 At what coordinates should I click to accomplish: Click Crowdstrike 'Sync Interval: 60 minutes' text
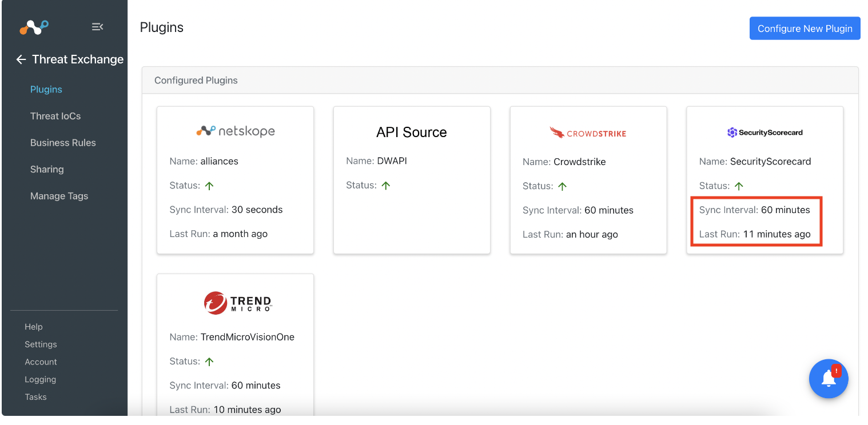(578, 210)
